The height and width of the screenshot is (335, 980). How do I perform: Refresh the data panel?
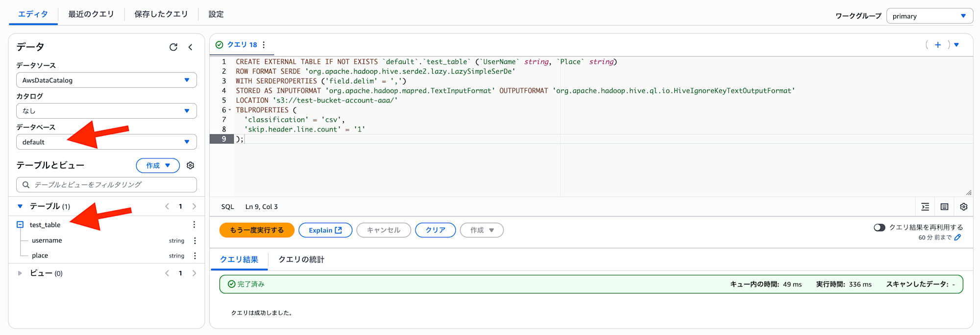[x=173, y=47]
